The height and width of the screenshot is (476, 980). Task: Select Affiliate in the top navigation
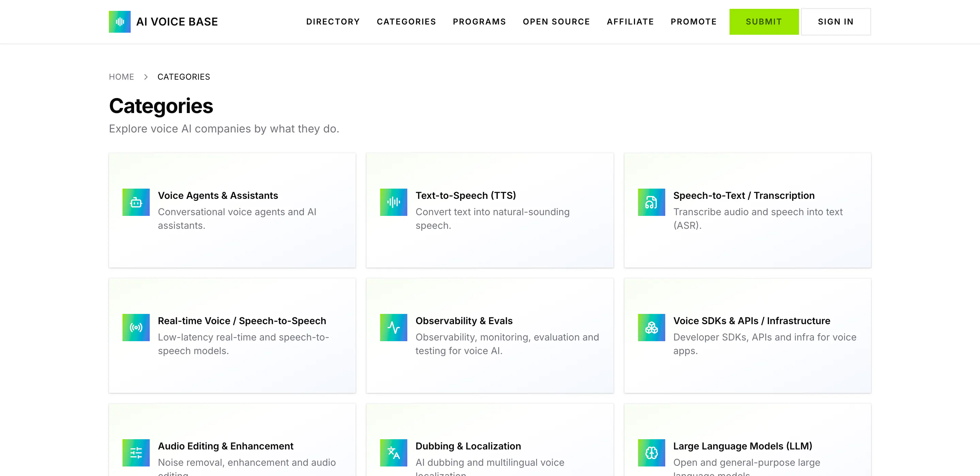point(631,22)
